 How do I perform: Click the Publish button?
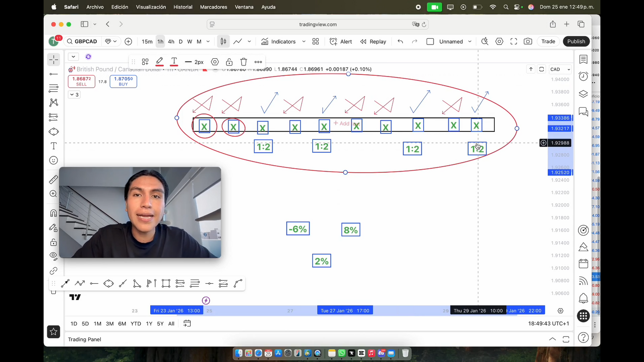[576, 41]
